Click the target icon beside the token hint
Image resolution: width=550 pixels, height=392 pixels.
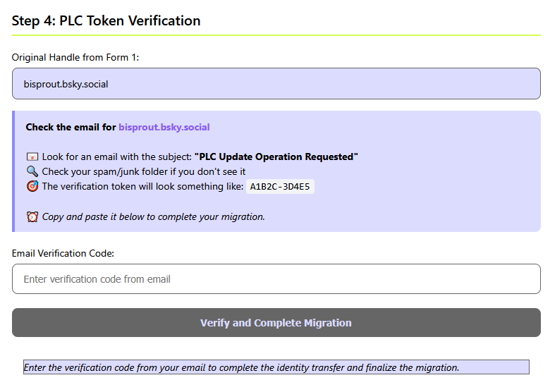click(32, 187)
